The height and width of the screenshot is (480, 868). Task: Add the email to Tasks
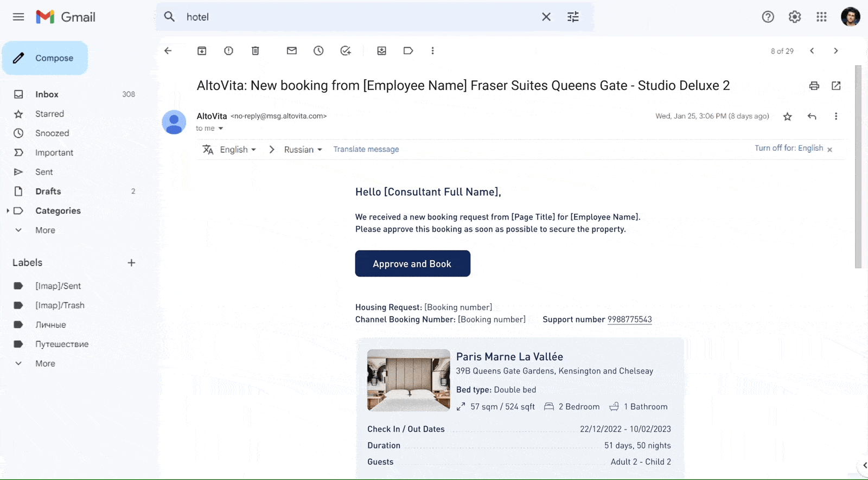[346, 50]
